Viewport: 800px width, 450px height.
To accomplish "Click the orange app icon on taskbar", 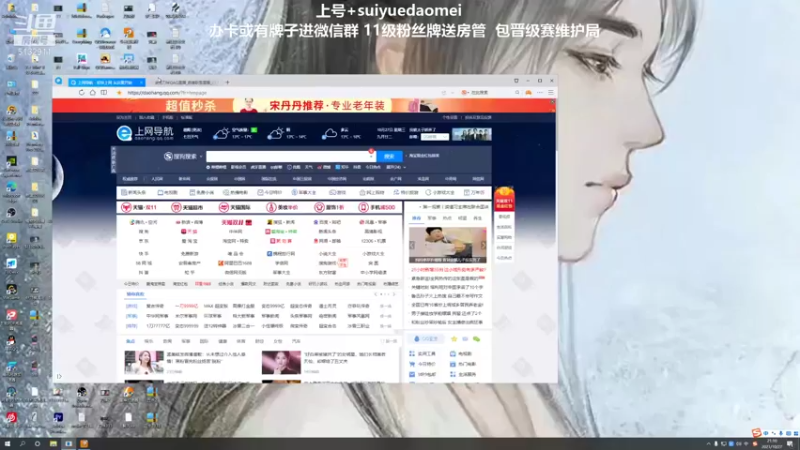I will (x=84, y=444).
